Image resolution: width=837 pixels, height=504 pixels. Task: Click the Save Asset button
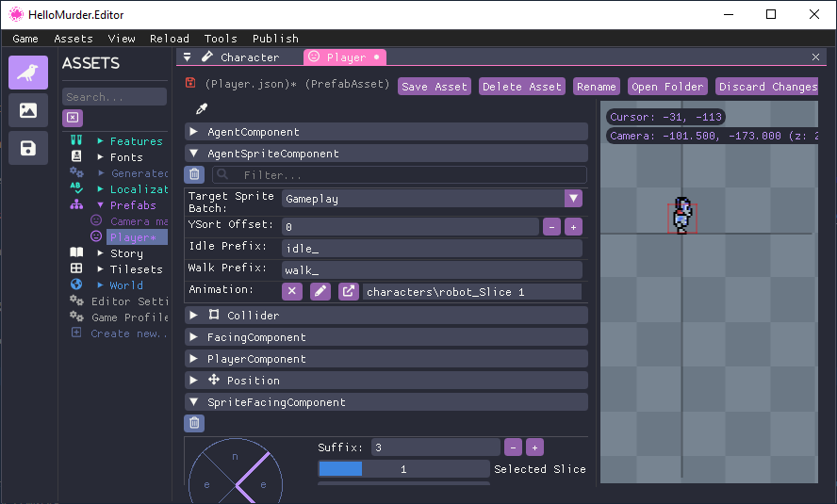click(434, 87)
